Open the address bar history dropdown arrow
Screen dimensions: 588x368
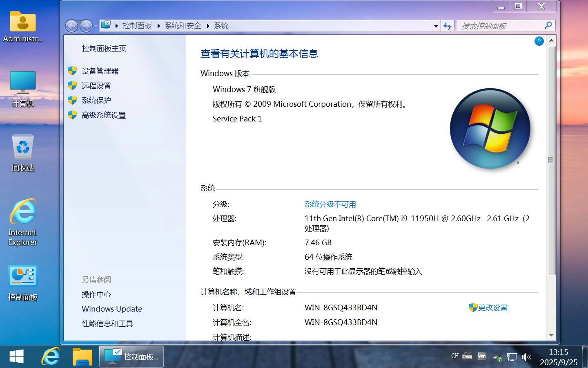tap(436, 26)
